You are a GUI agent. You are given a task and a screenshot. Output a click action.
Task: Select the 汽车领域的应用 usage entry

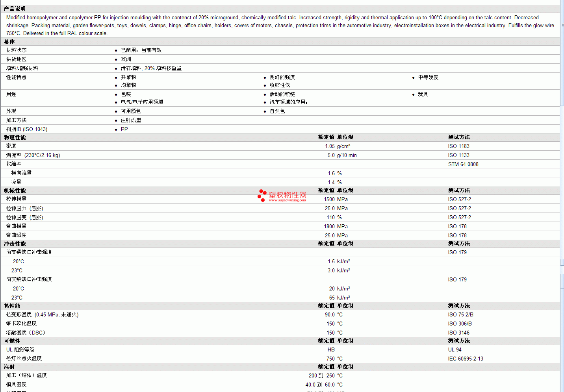(x=288, y=102)
